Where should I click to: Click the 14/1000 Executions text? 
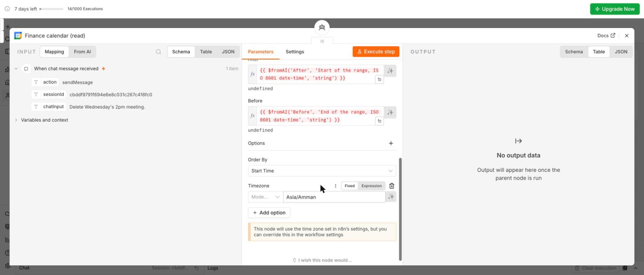[85, 9]
